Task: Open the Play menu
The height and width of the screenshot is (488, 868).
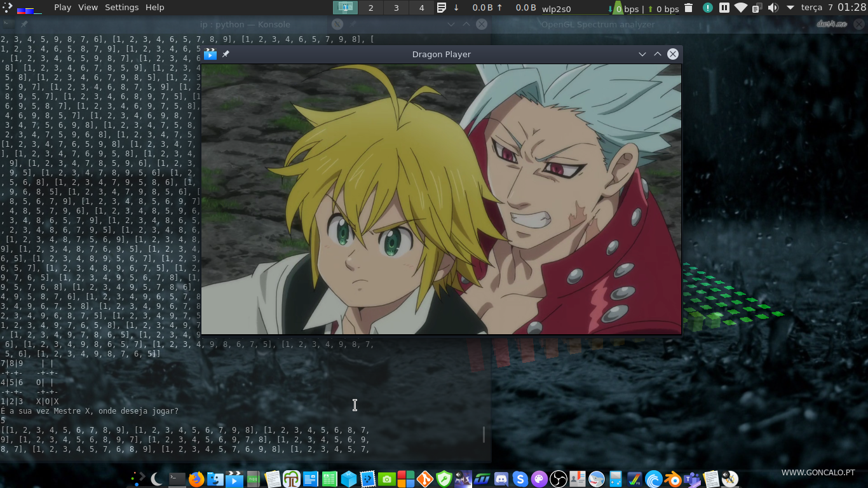Action: 62,8
